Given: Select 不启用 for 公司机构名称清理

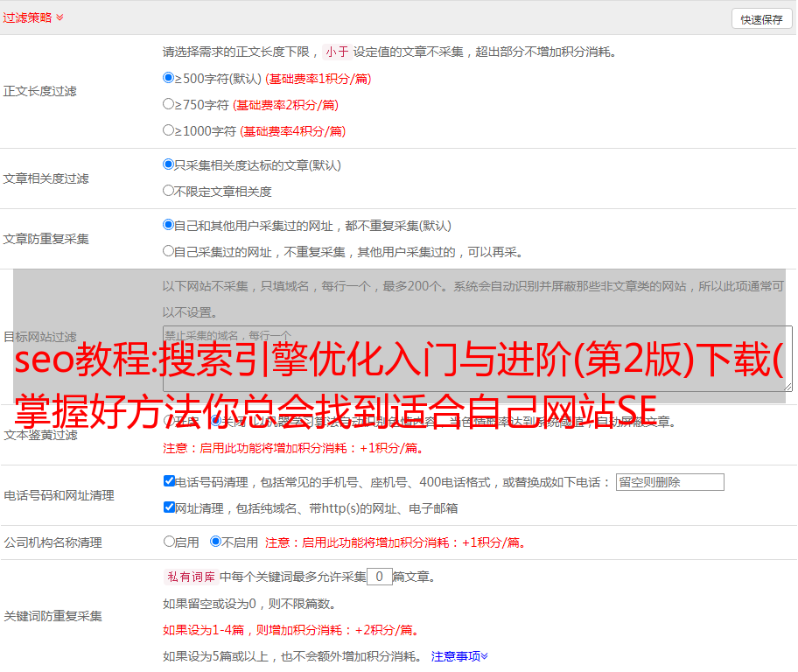Looking at the screenshot, I should point(215,542).
